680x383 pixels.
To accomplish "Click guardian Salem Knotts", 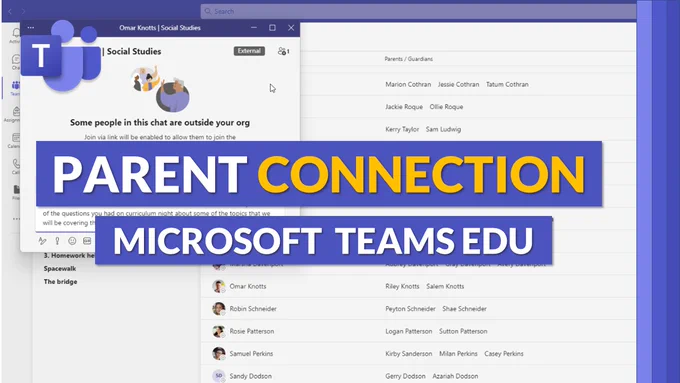I will (x=445, y=286).
